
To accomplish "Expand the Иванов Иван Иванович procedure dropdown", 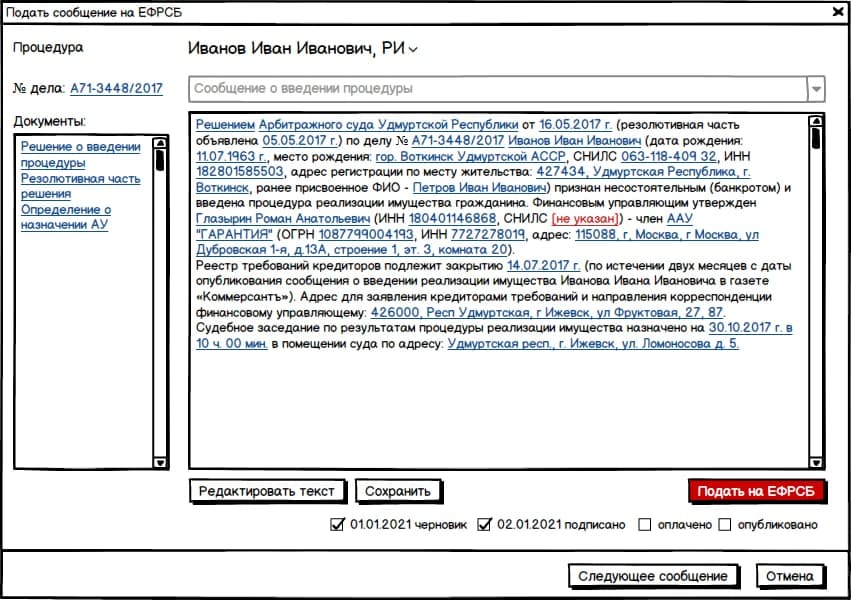I will pyautogui.click(x=412, y=49).
